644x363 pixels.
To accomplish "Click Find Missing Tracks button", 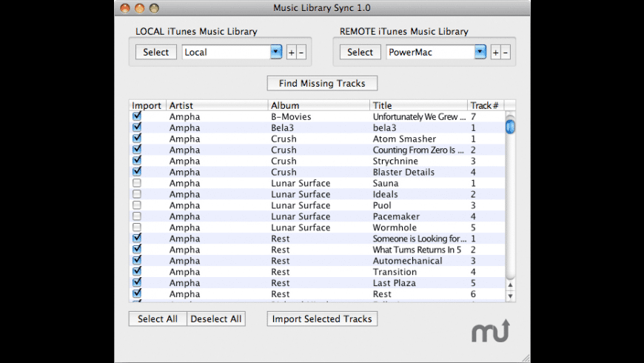I will [322, 84].
